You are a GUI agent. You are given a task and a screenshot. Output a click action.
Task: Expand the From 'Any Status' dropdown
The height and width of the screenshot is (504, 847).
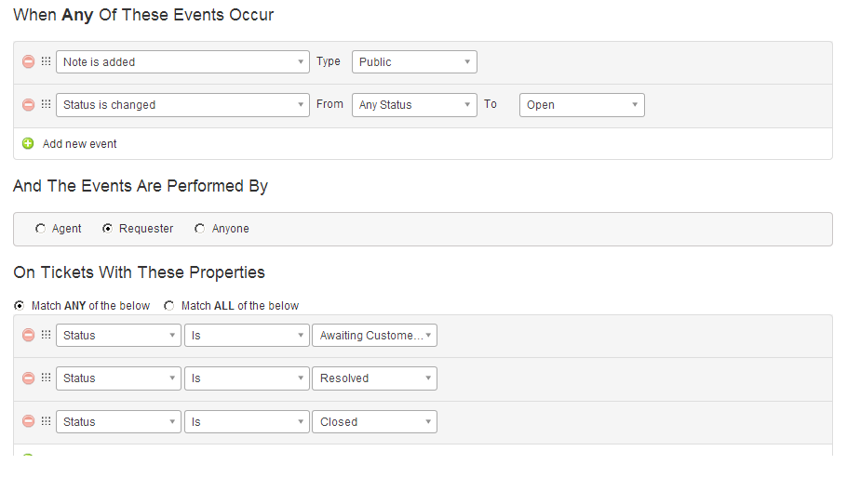click(x=414, y=105)
